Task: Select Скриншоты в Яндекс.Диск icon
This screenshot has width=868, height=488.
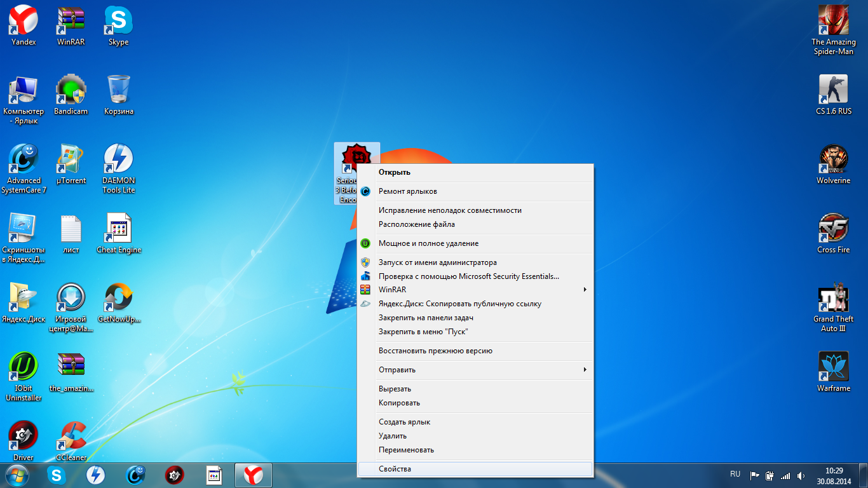Action: click(x=24, y=238)
